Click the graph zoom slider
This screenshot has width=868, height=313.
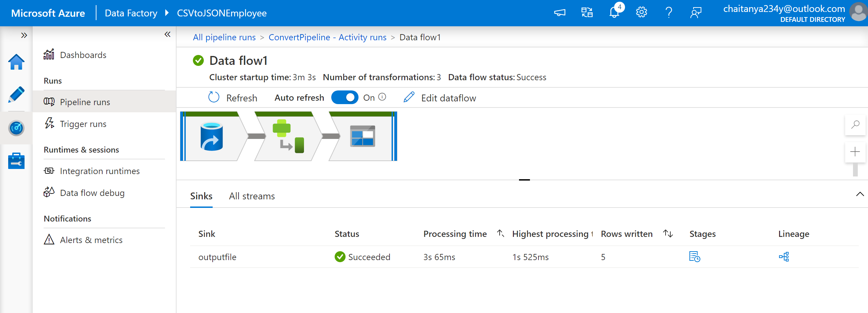point(855,170)
